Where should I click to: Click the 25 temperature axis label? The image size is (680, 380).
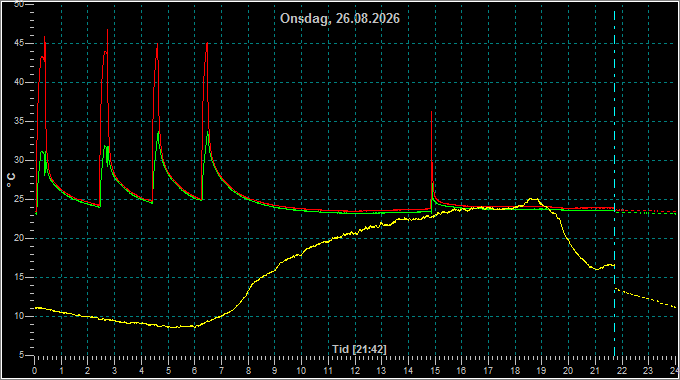click(19, 200)
